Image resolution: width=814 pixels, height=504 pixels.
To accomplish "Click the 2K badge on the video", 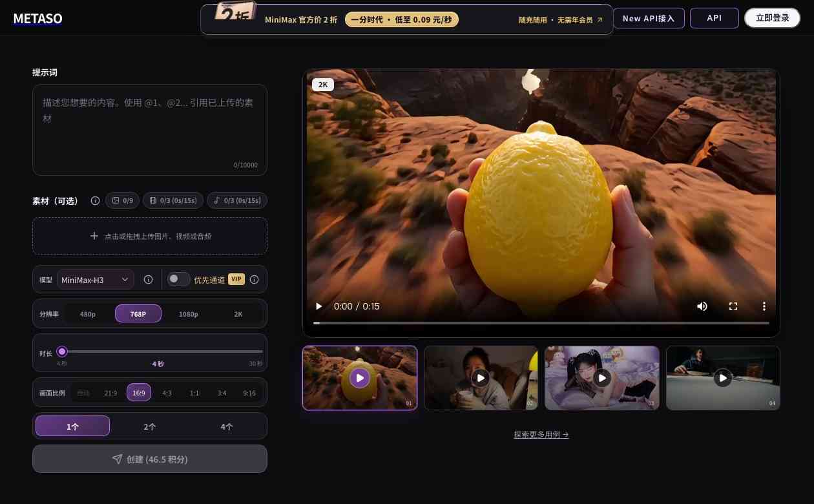I will 323,85.
